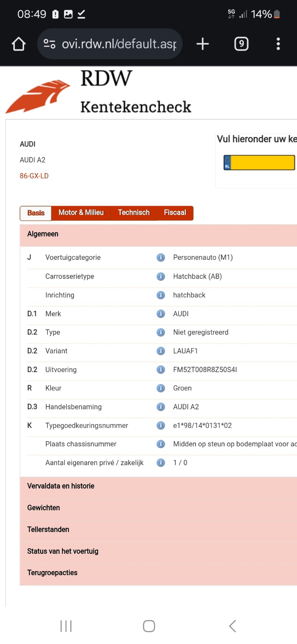The width and height of the screenshot is (297, 644).
Task: Click info icon for Inrichting
Action: (x=161, y=295)
